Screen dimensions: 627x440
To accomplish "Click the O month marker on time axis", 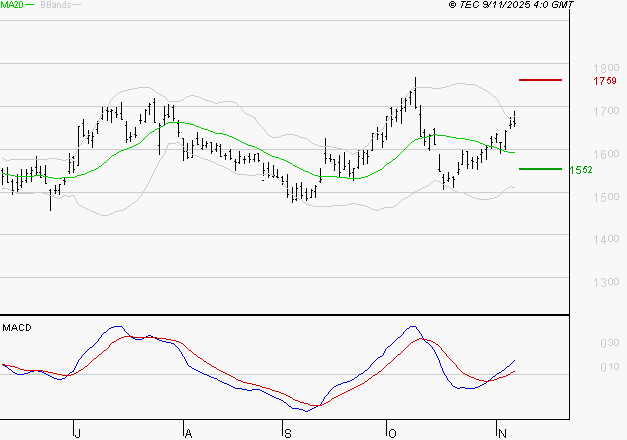I will tap(392, 433).
